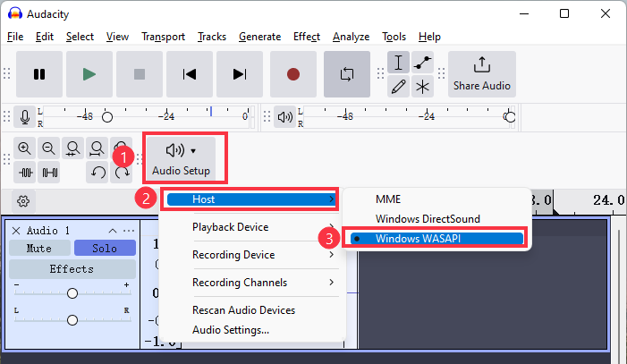Open timeline options gear icon
This screenshot has width=627, height=364.
pos(23,201)
